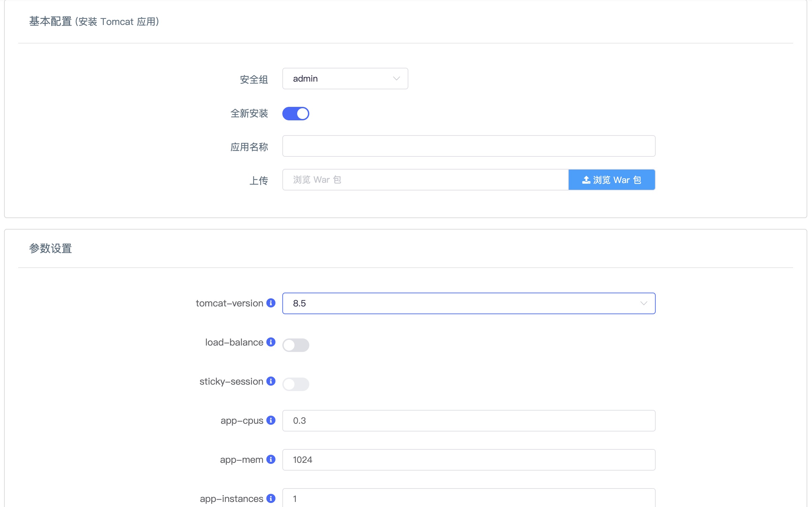812x507 pixels.
Task: Enable the load-balance switch
Action: [x=295, y=345]
